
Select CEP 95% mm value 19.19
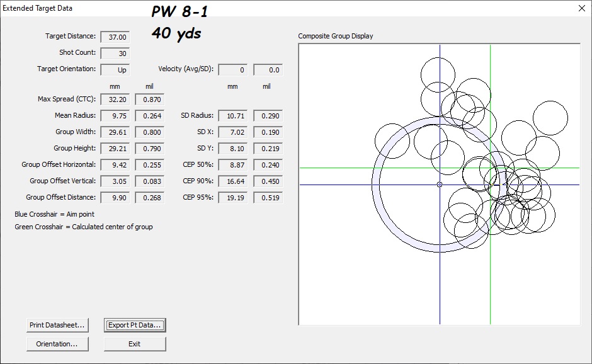(x=233, y=198)
